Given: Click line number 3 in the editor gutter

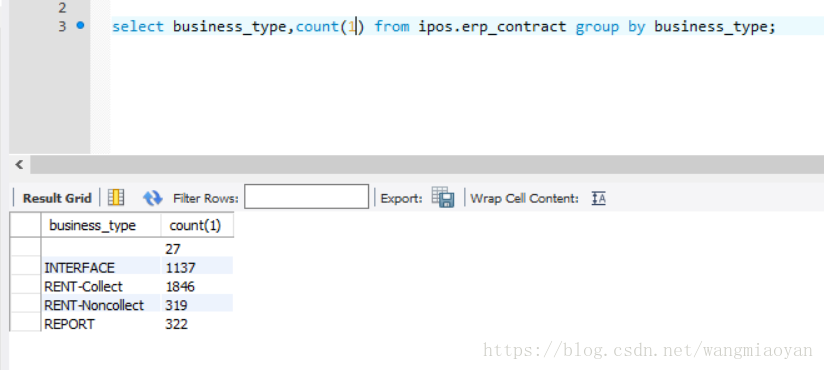Looking at the screenshot, I should (x=62, y=26).
